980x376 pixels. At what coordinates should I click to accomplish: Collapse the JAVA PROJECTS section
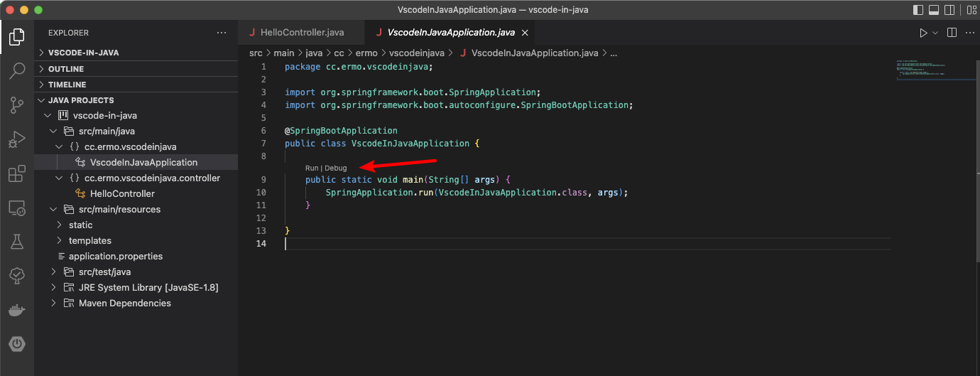[136, 100]
